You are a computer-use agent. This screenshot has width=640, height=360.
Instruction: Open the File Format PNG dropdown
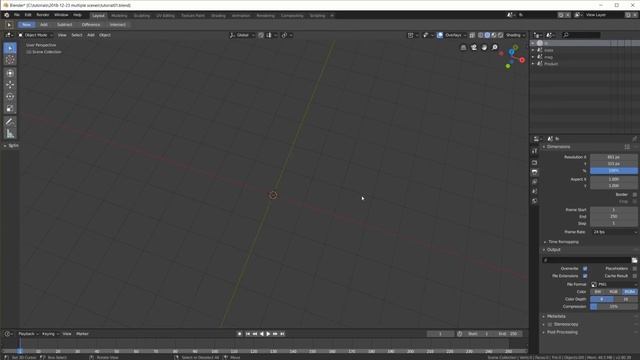tap(614, 284)
